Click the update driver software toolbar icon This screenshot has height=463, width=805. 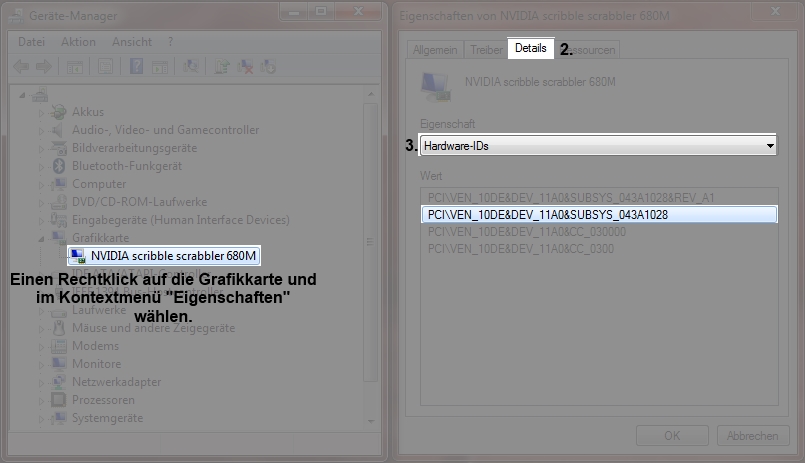[221, 67]
